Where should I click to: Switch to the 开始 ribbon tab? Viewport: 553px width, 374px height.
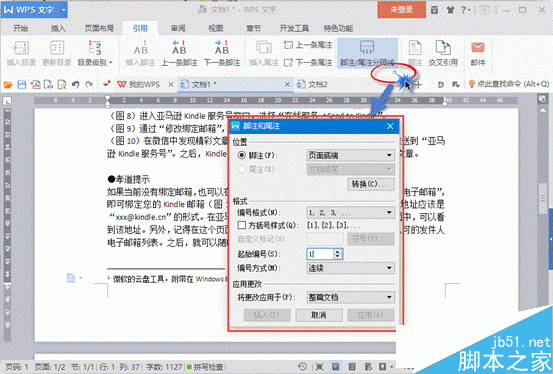coord(21,28)
